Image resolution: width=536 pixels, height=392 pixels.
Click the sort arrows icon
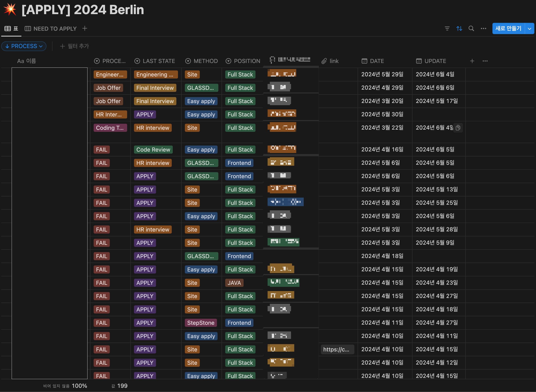coord(459,28)
